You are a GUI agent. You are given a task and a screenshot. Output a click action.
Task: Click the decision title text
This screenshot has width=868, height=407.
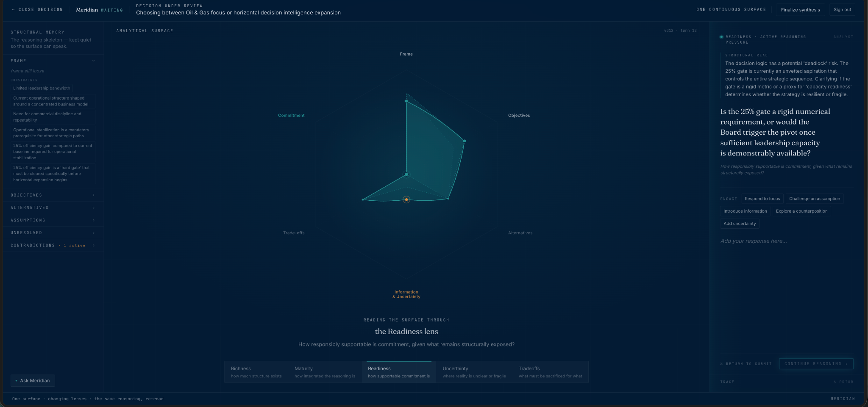click(x=238, y=13)
